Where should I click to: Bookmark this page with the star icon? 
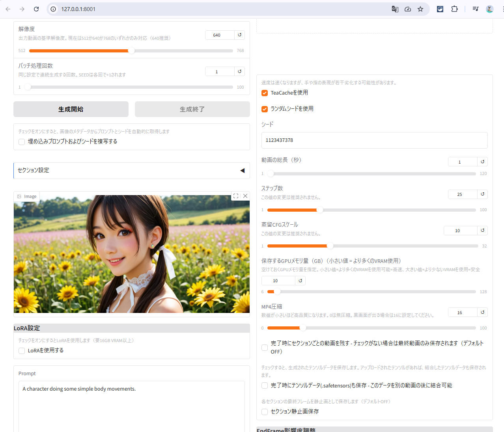click(420, 9)
